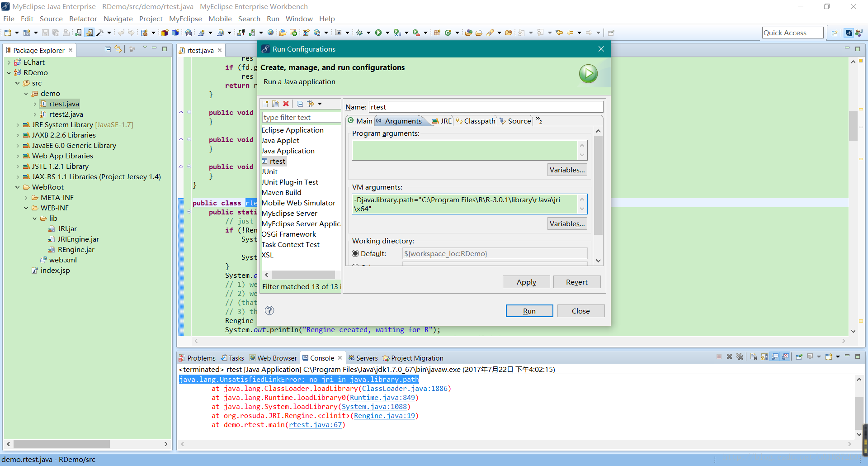Open the dialog help question-mark icon

(x=269, y=310)
